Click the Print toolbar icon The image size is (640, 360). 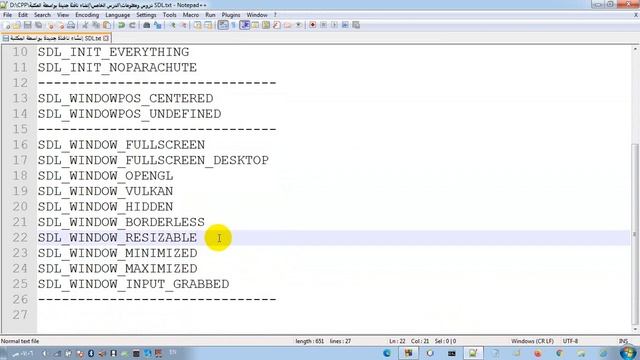click(71, 25)
